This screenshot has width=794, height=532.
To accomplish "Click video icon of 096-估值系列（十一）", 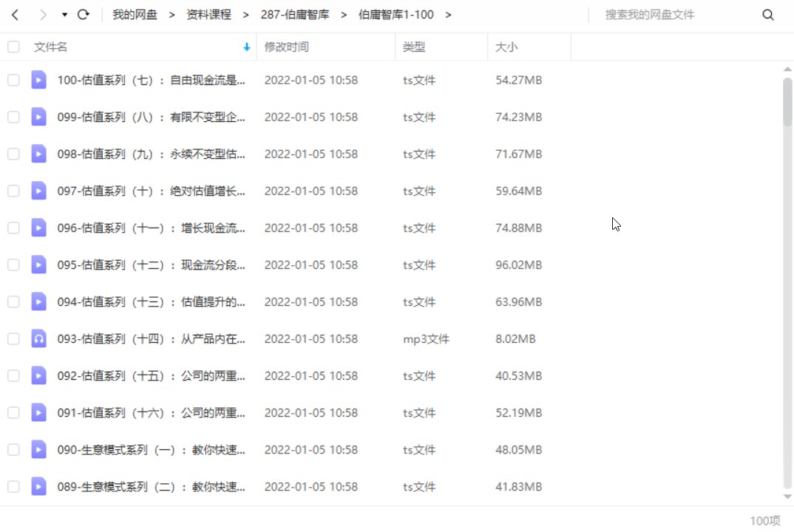I will point(38,228).
